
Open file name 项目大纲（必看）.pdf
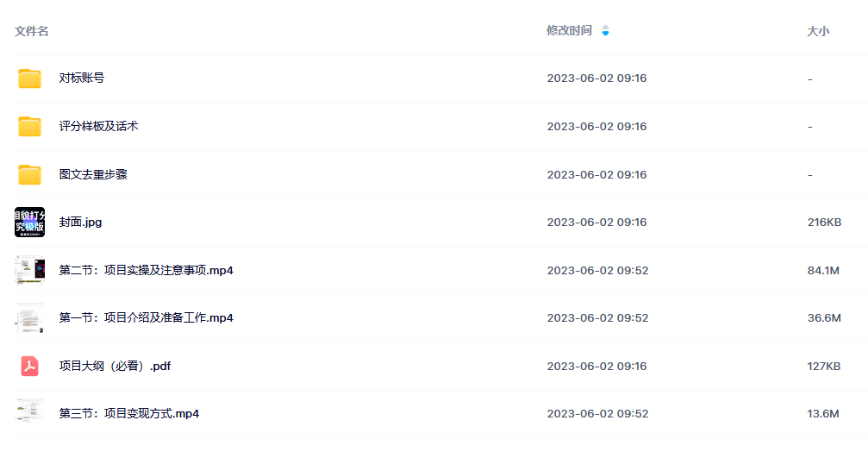point(115,366)
